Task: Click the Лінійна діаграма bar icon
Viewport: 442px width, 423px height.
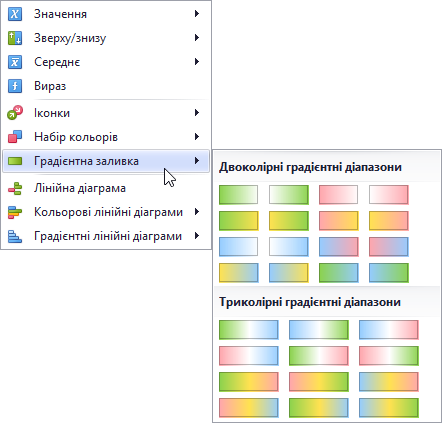Action: (15, 188)
